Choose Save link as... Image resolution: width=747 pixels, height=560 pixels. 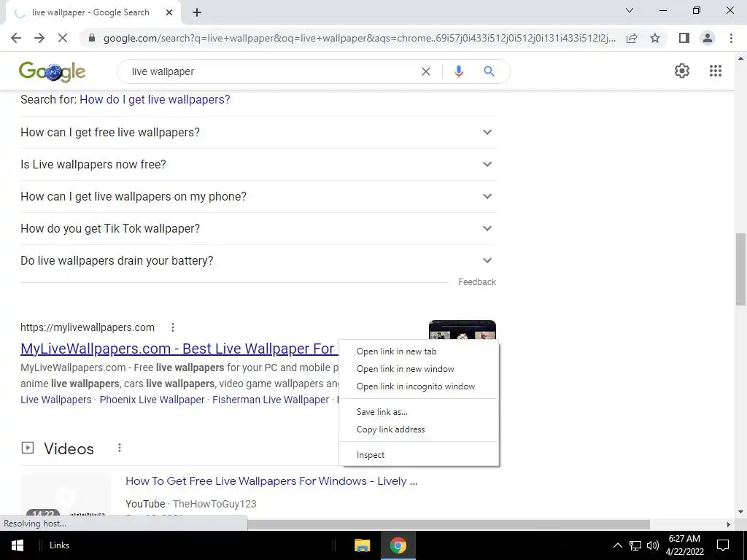419,412
